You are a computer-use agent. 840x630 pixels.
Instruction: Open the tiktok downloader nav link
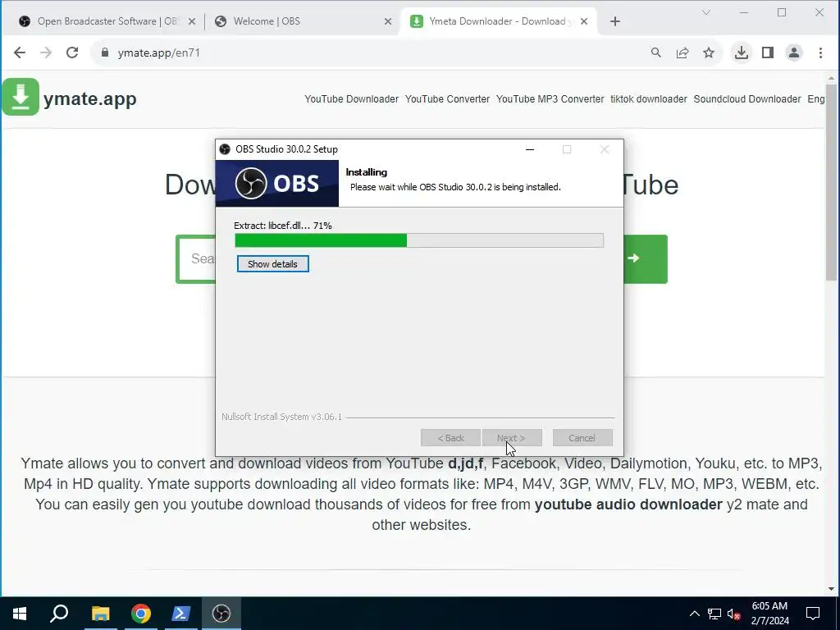(649, 99)
